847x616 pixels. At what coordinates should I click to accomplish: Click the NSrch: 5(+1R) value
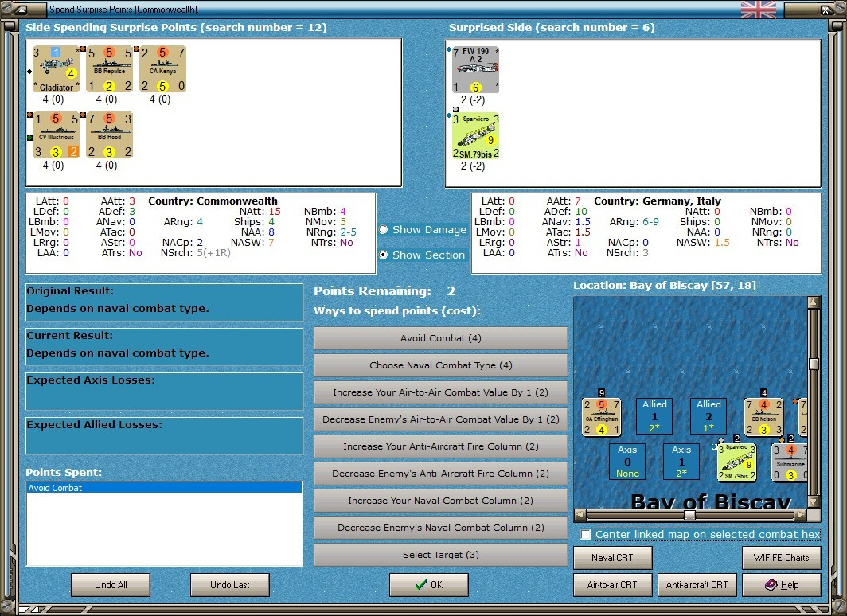tap(213, 252)
